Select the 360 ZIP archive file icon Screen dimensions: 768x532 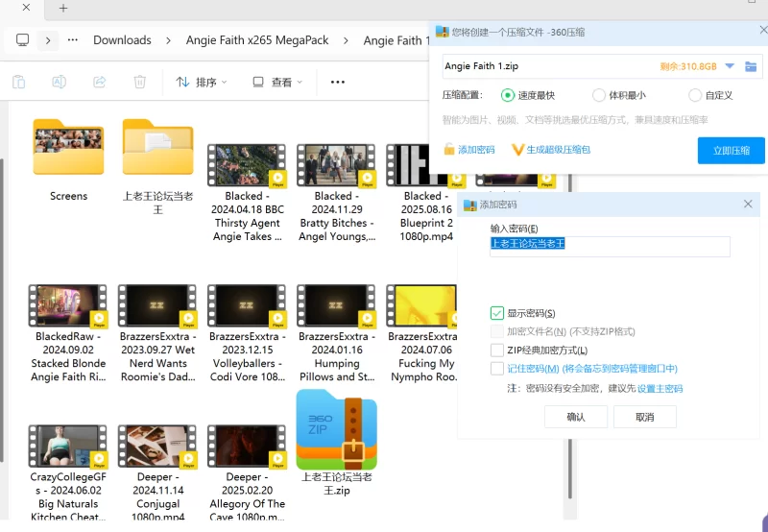[336, 430]
